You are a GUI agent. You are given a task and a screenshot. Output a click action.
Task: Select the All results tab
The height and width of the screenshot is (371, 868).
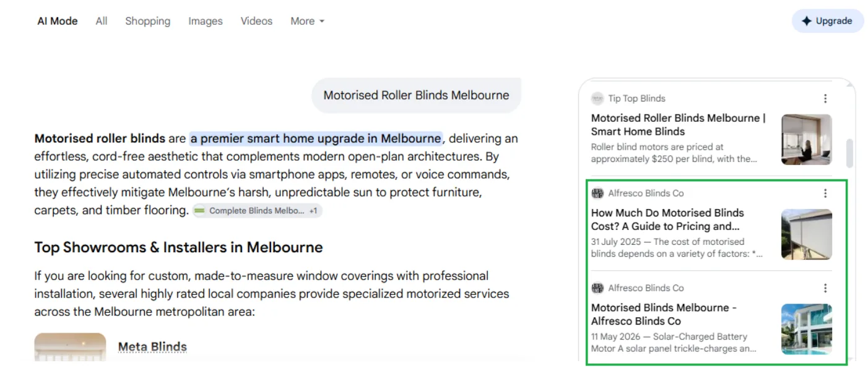[102, 21]
